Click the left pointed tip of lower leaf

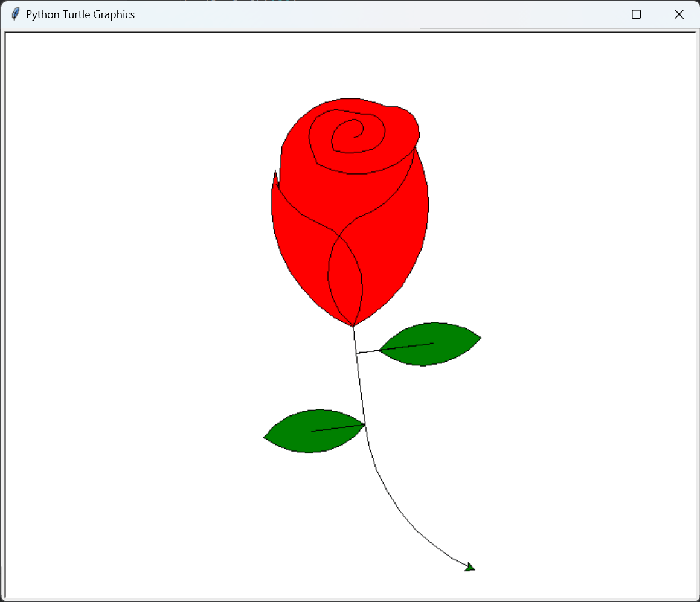[265, 437]
